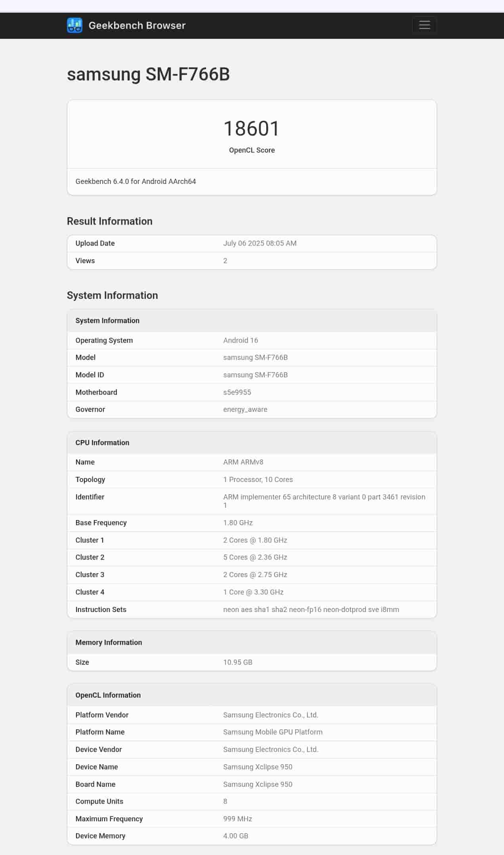
Task: Click the Views row label
Action: pos(85,261)
